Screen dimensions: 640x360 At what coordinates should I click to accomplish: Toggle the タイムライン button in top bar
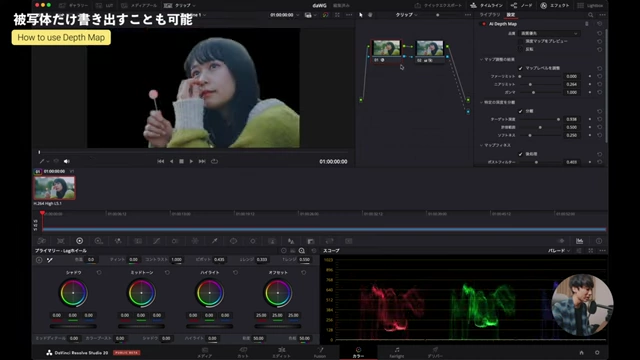click(x=487, y=5)
